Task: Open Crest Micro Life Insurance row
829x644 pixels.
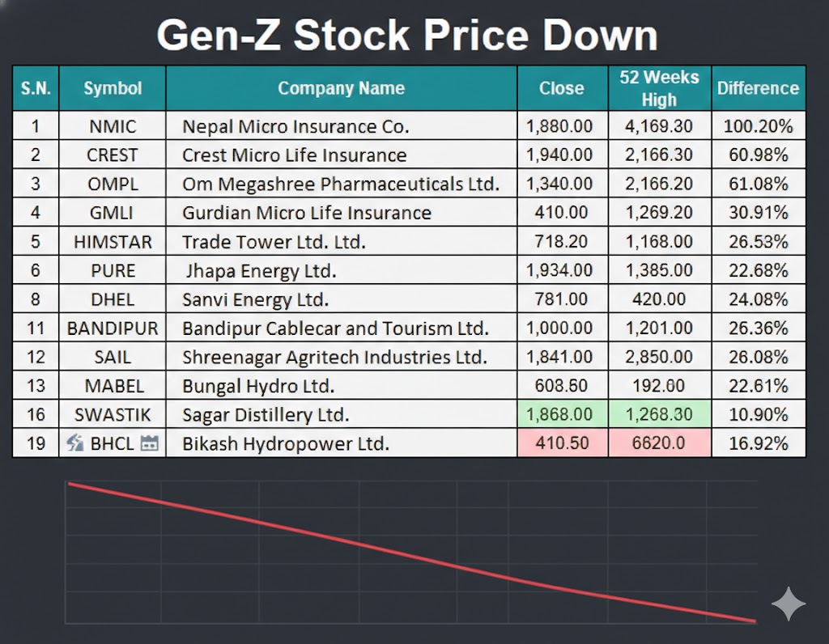Action: pos(295,155)
